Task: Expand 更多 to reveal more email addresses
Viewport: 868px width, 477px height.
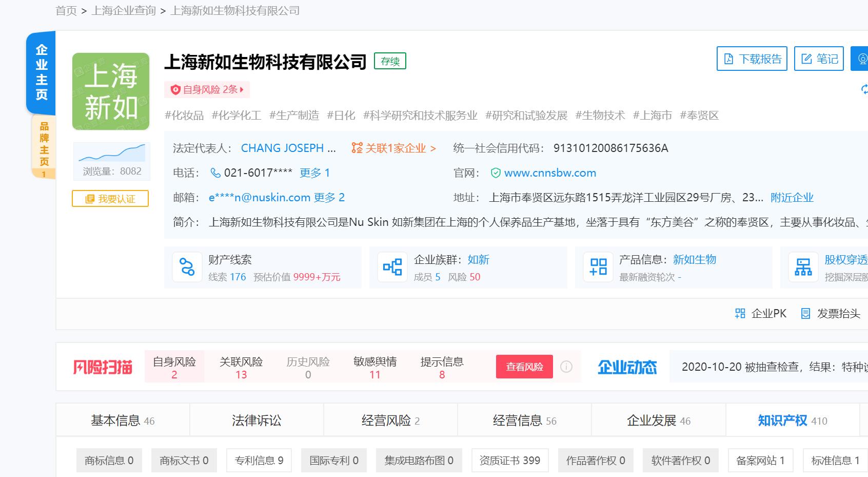Action: (x=332, y=197)
